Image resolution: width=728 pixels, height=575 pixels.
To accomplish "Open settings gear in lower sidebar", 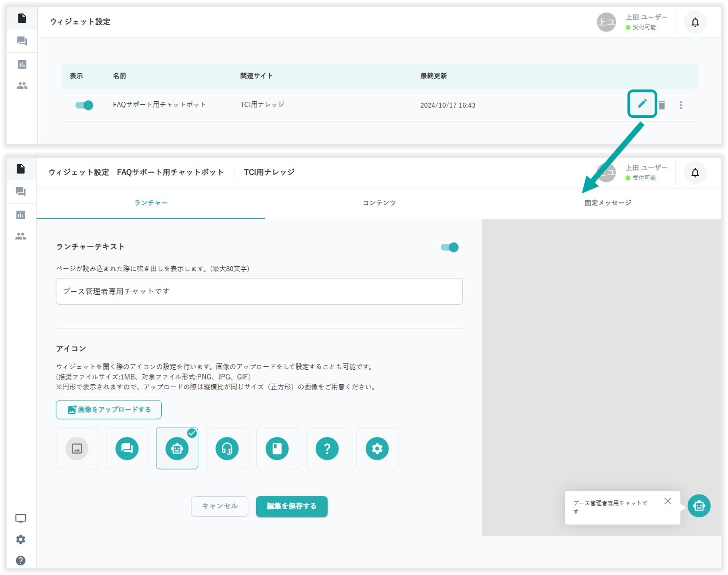I will [x=21, y=539].
